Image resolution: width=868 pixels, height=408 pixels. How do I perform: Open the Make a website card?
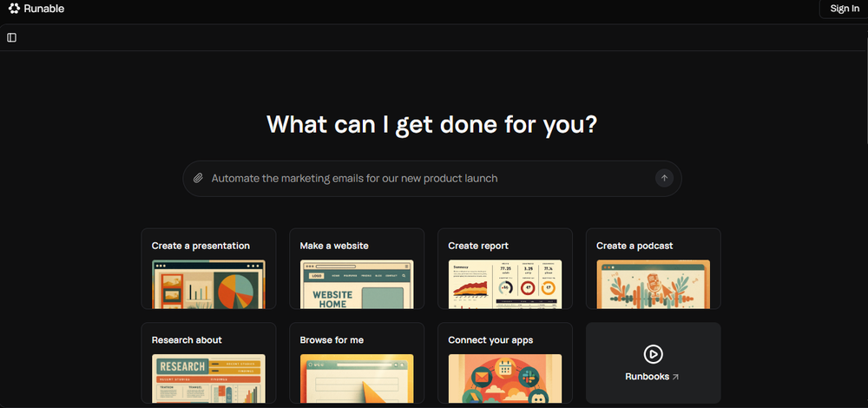coord(357,268)
